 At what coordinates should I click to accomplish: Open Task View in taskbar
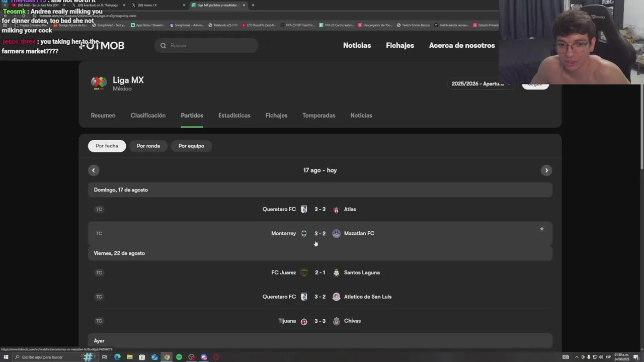(x=105, y=357)
